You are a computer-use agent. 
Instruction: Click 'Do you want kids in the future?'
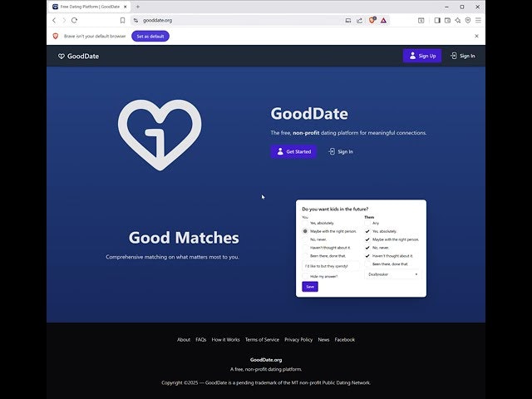point(335,209)
